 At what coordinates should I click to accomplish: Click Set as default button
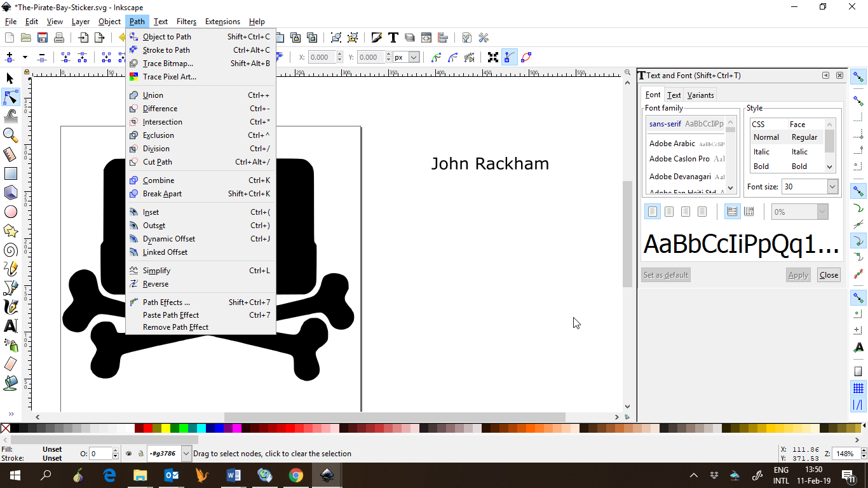coord(666,275)
